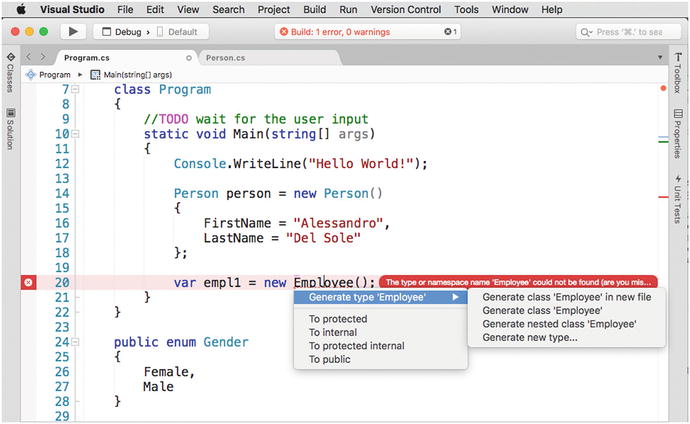Screen dimensions: 690x424
Task: Open the Main(string[] args) member breadcrumb
Action: [131, 75]
